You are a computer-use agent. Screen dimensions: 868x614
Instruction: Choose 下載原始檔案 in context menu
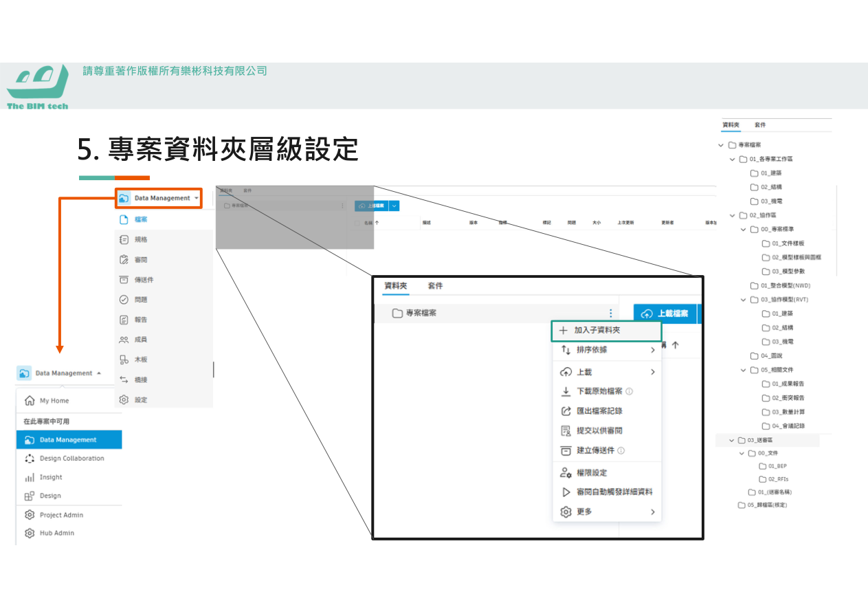598,391
